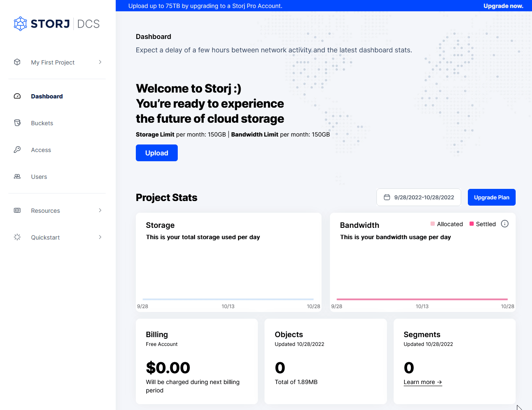Follow the Learn more link under Segments
The height and width of the screenshot is (410, 532).
tap(423, 382)
